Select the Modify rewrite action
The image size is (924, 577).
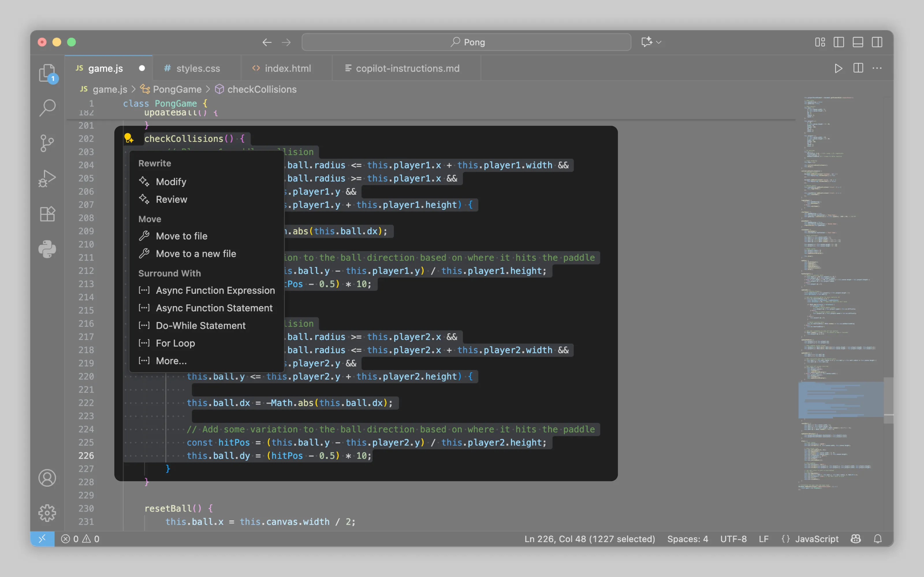click(171, 182)
